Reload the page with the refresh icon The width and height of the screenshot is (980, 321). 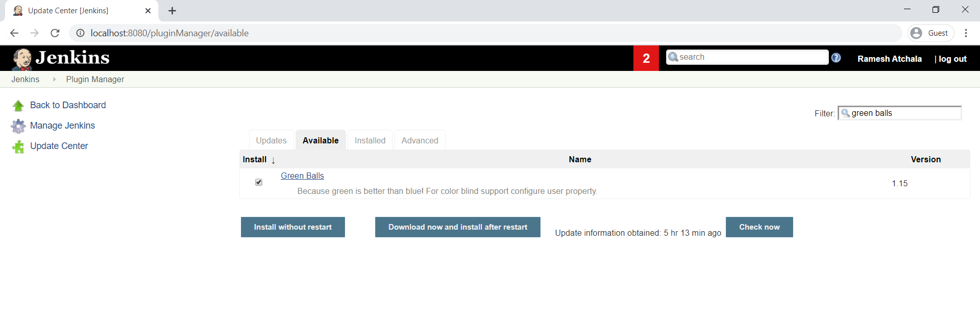point(55,33)
